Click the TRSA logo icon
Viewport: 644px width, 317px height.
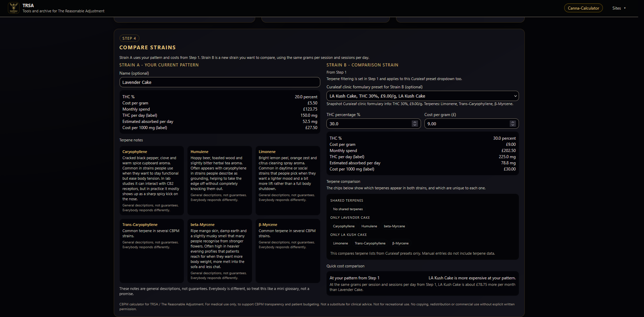coord(14,8)
